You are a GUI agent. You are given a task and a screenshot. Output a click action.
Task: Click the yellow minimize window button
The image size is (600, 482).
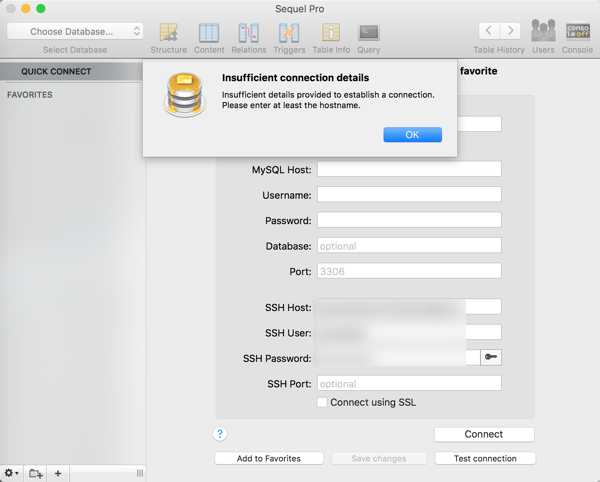26,8
